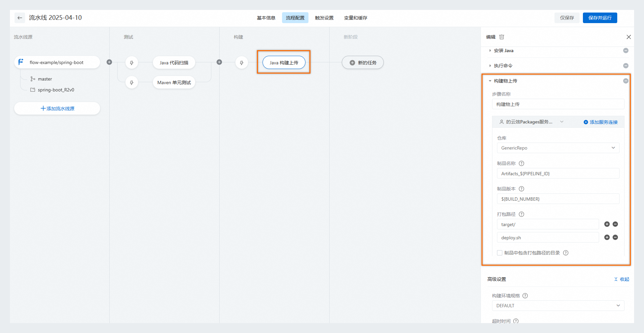Viewport: 644px width, 333px height.
Task: Click 添加流水线源 button
Action: (x=57, y=108)
